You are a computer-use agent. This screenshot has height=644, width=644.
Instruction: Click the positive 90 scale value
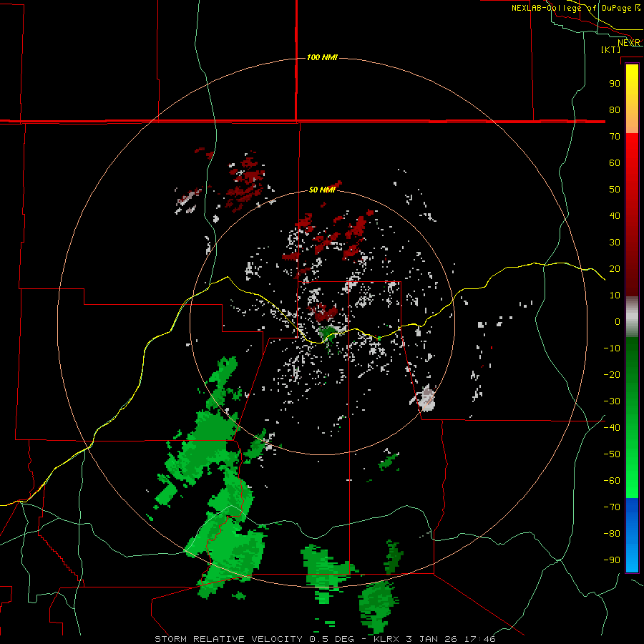coord(615,84)
